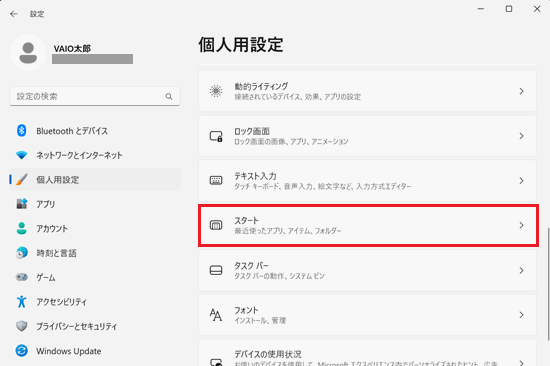Click the magnifier icon in search box
The image size is (550, 366).
coord(169,96)
